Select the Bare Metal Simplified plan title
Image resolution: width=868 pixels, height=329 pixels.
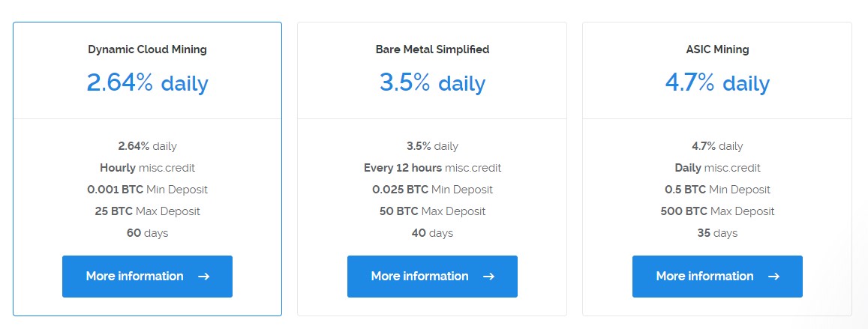click(x=432, y=49)
